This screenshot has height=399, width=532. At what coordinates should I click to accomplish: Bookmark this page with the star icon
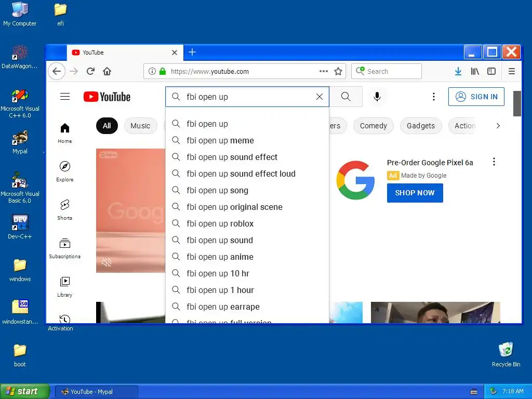point(338,71)
